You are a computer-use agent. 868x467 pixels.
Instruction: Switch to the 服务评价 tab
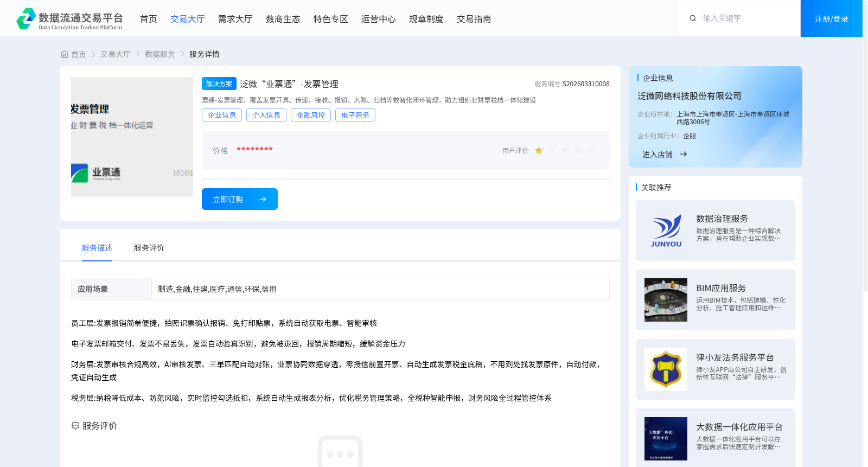149,248
